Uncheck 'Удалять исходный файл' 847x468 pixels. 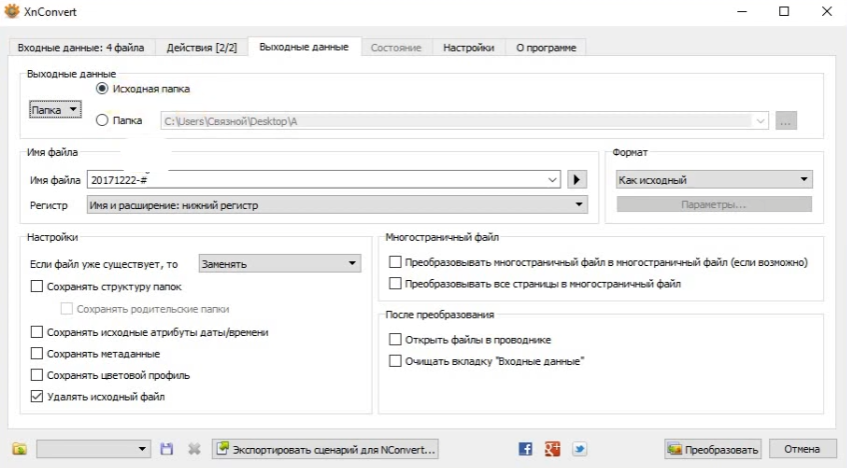pos(36,396)
